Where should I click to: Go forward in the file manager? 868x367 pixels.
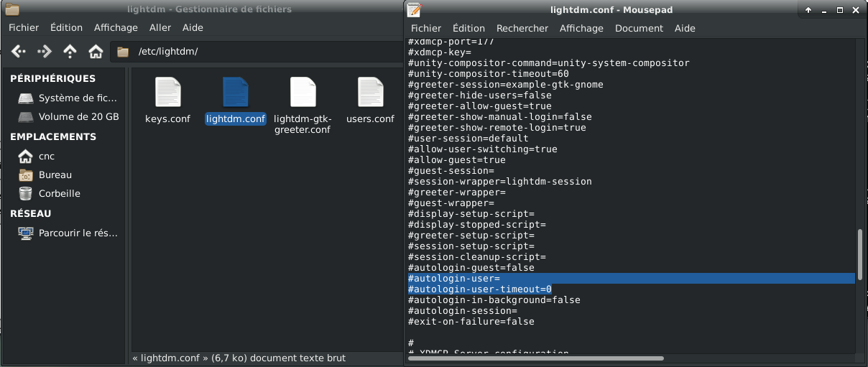pyautogui.click(x=45, y=52)
